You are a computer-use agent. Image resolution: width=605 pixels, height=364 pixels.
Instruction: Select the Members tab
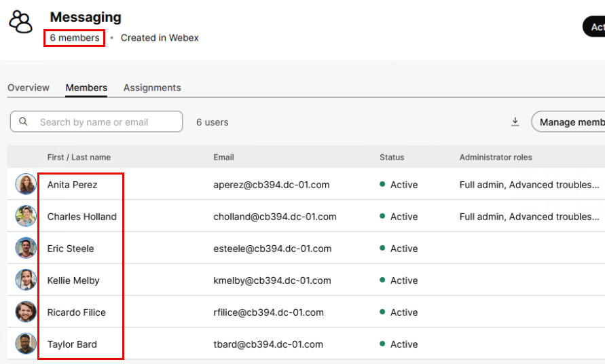click(86, 88)
